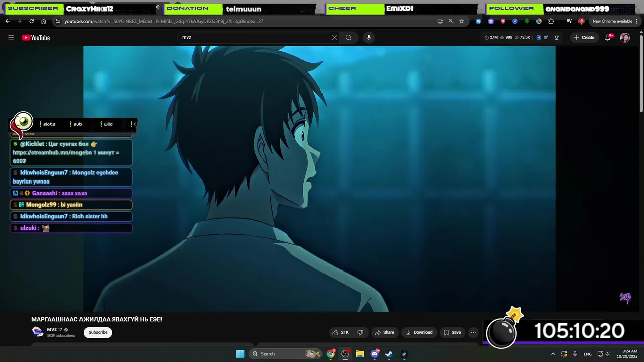Open Steam from the taskbar
The height and width of the screenshot is (362, 644).
click(x=389, y=354)
